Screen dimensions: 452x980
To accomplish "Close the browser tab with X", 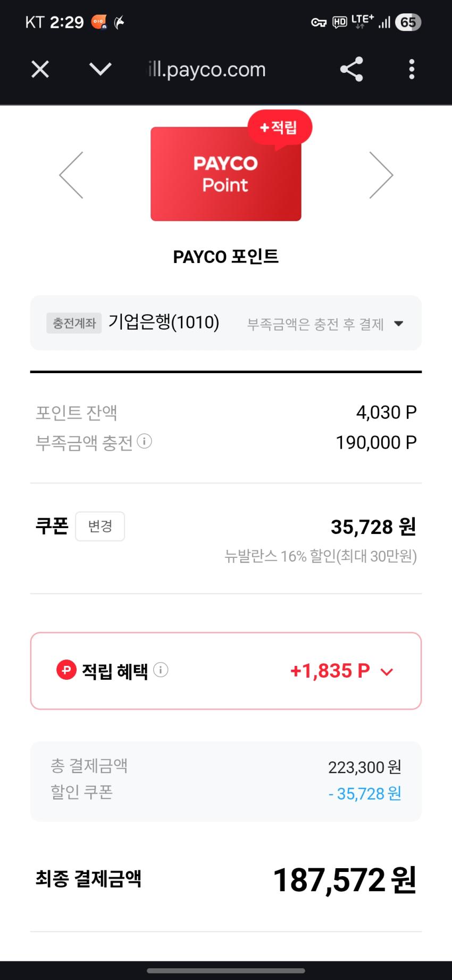I will pyautogui.click(x=40, y=69).
